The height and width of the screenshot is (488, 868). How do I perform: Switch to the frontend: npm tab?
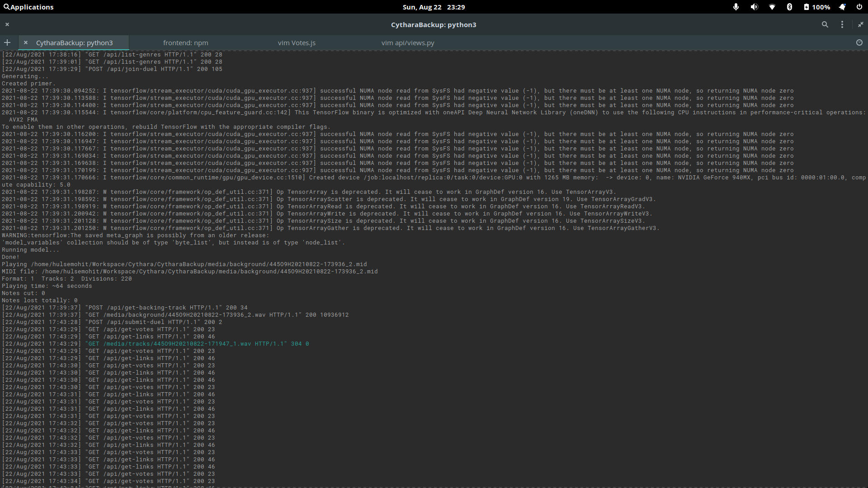click(x=185, y=43)
